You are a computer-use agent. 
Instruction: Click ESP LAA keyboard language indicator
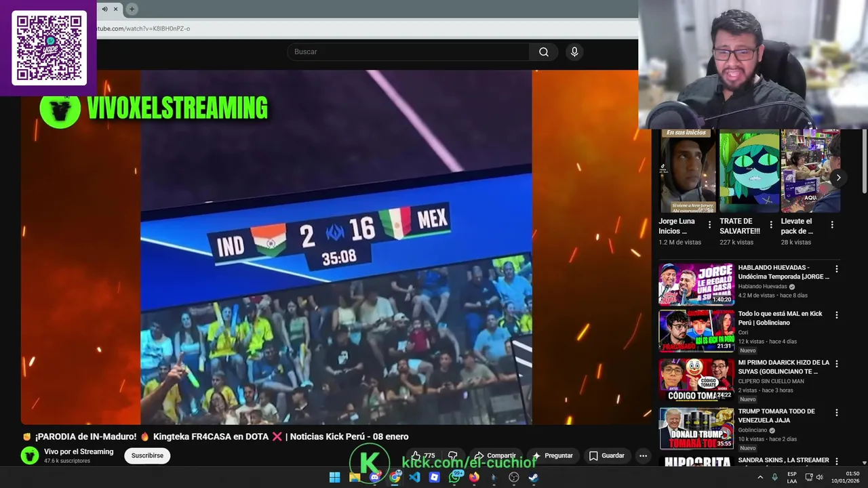point(792,477)
